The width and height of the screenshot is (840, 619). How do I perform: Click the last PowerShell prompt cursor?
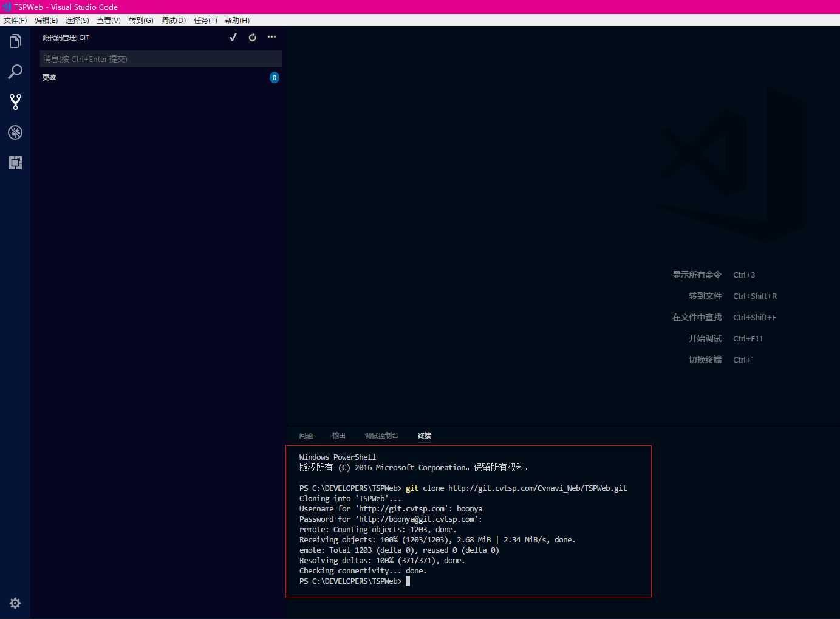[x=408, y=581]
